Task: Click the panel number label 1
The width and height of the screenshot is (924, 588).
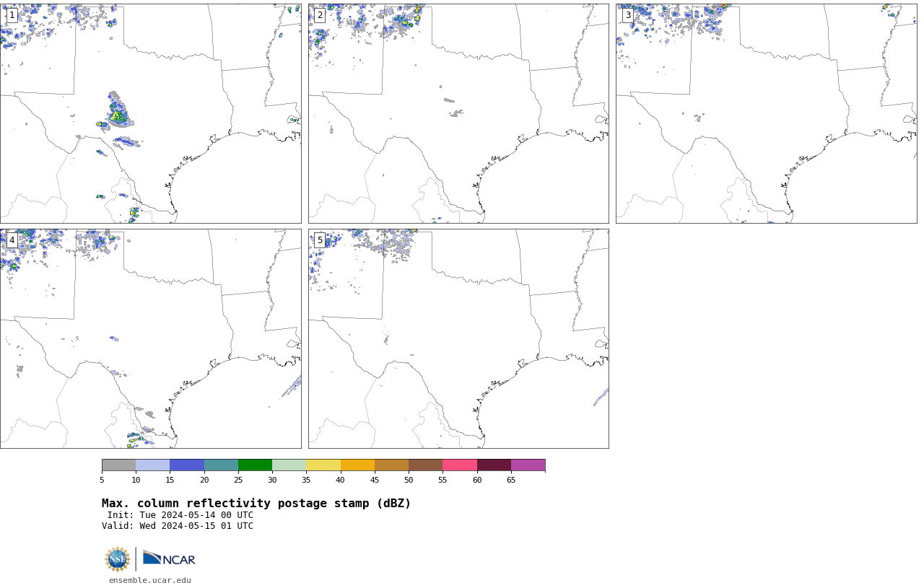Action: click(x=12, y=15)
